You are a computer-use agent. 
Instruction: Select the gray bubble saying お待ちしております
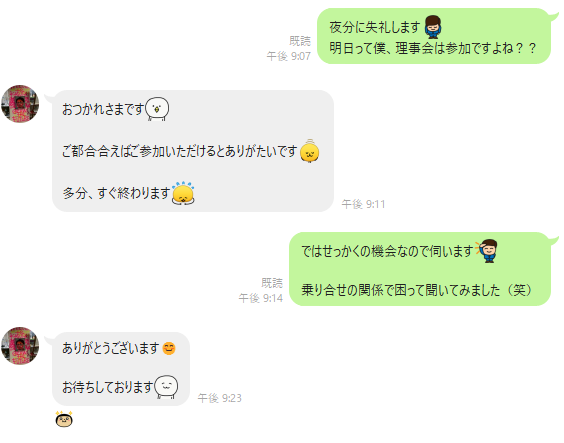[121, 369]
